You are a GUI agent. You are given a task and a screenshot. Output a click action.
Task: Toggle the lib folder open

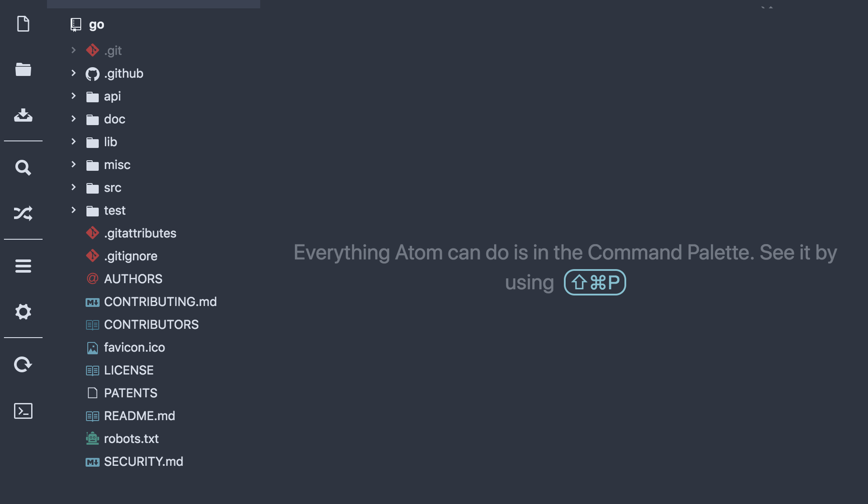pyautogui.click(x=72, y=142)
